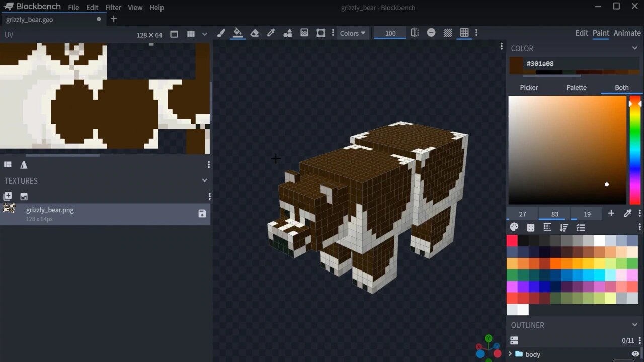Select the Paint Bucket fill tool
Viewport: 644px width, 362px height.
pyautogui.click(x=237, y=33)
